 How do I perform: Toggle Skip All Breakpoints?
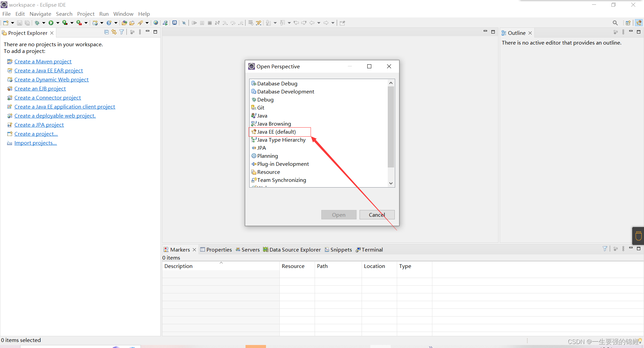point(184,23)
